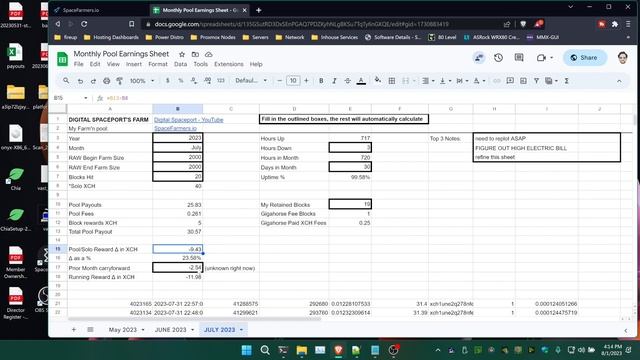Click the font size field

(293, 81)
